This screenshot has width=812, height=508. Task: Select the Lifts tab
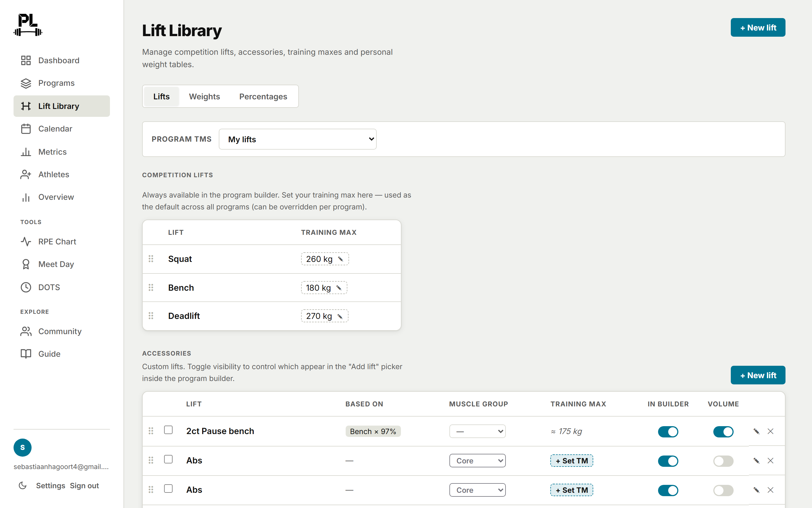click(161, 97)
